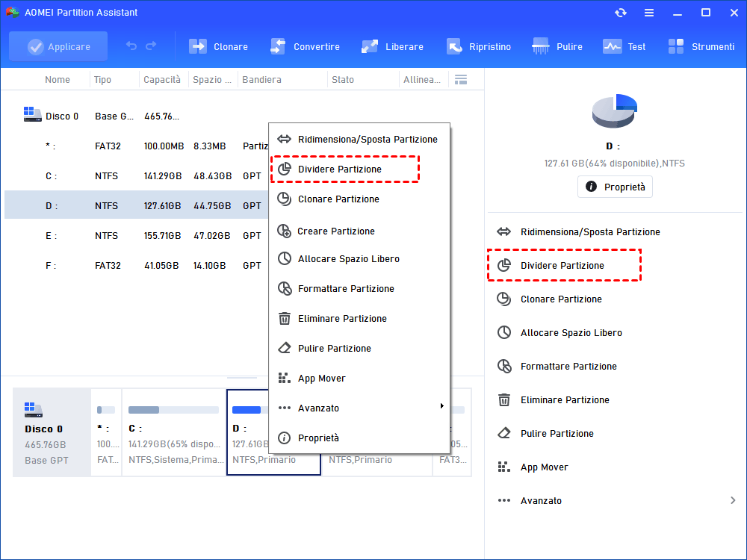Select the * FAT32 100.00MB partition row
The image size is (747, 560).
click(137, 146)
